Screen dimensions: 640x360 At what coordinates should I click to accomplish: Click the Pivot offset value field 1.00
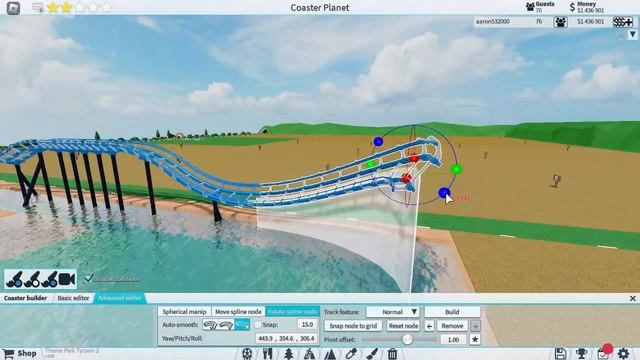tap(453, 340)
